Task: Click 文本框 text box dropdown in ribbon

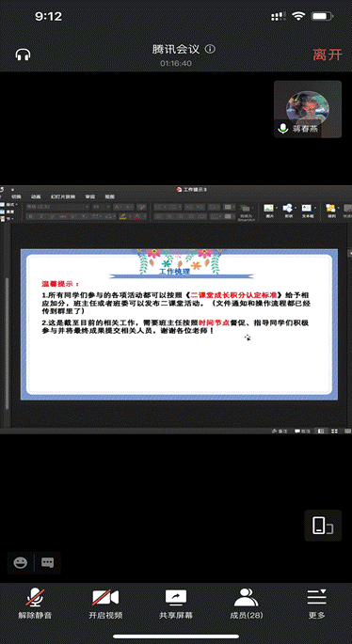Action: tap(308, 211)
